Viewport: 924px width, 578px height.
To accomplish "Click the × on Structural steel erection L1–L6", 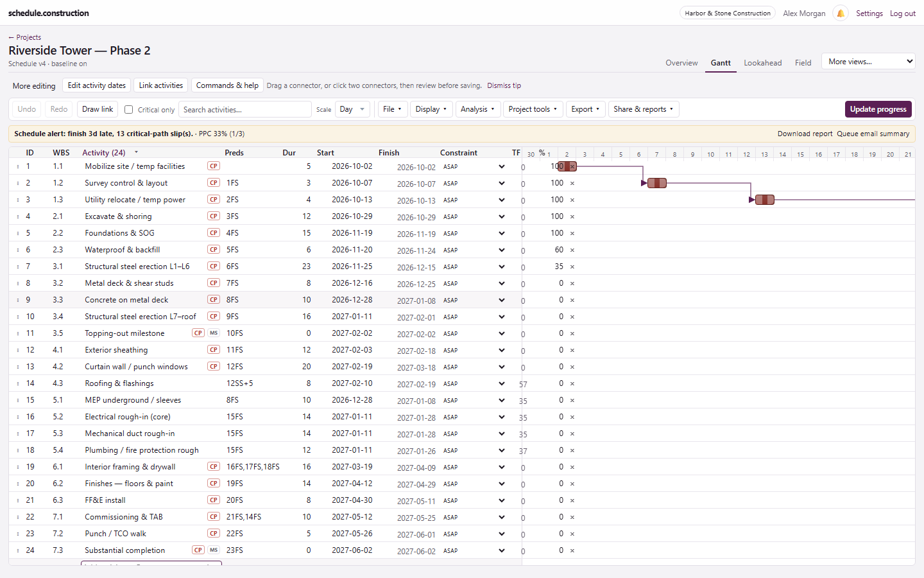I will [572, 267].
